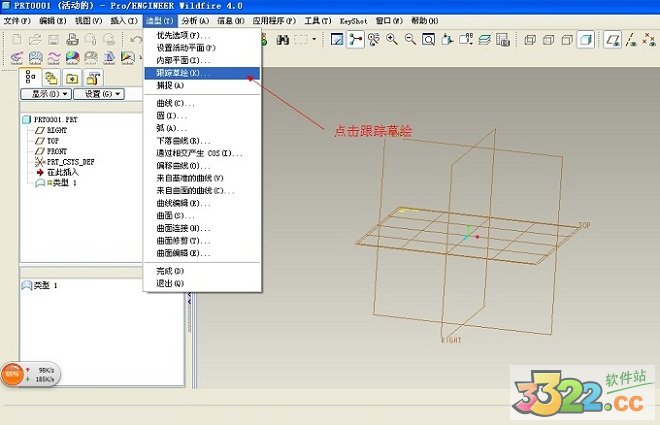Choose 下落曲线 menu entry
The width and height of the screenshot is (660, 425).
[202, 141]
